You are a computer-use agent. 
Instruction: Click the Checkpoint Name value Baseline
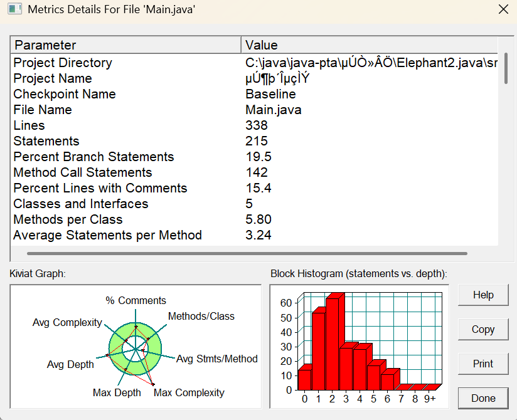pyautogui.click(x=270, y=94)
